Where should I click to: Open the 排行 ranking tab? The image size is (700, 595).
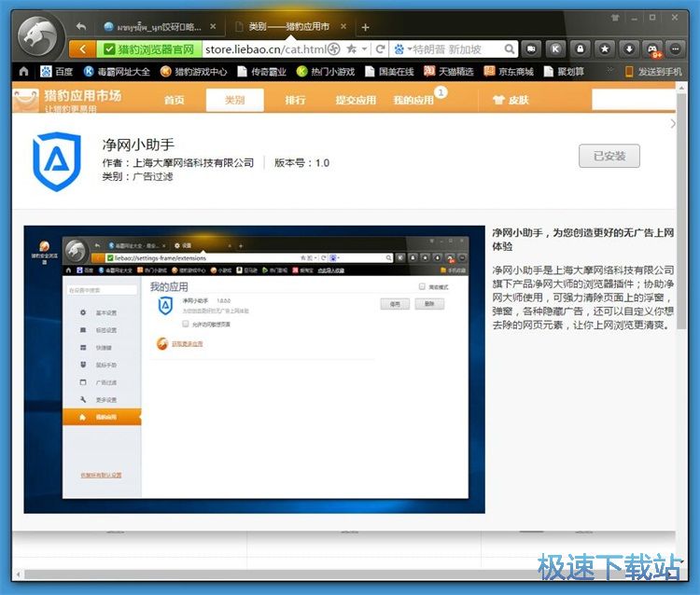pyautogui.click(x=295, y=100)
